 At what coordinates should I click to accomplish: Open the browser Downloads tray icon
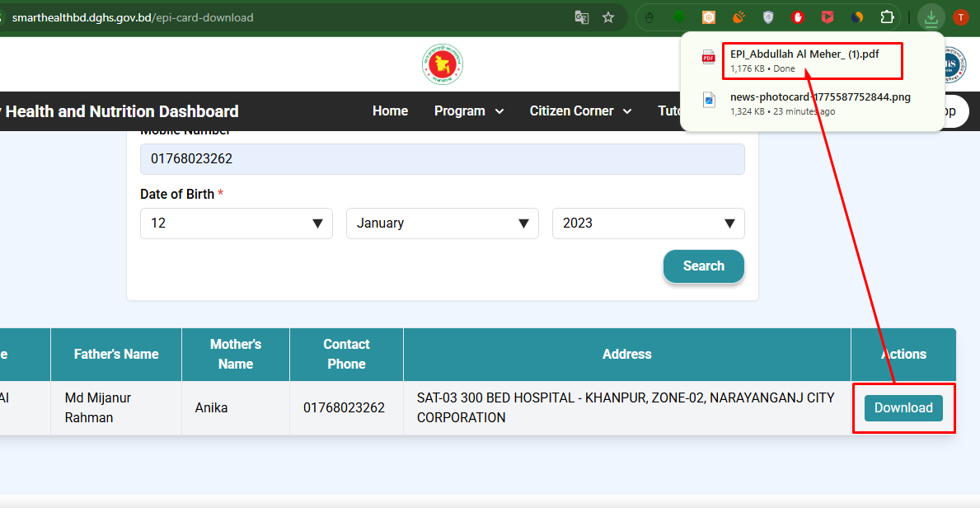(x=931, y=16)
